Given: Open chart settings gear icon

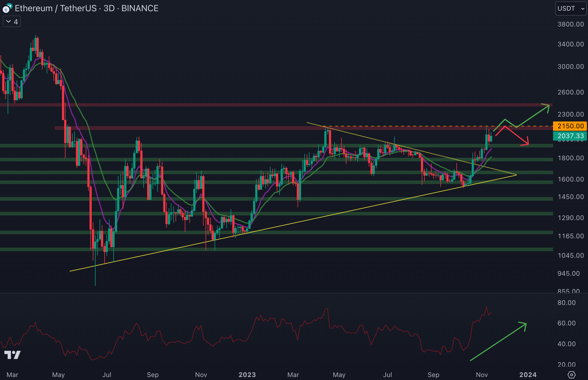Looking at the screenshot, I should (x=571, y=375).
